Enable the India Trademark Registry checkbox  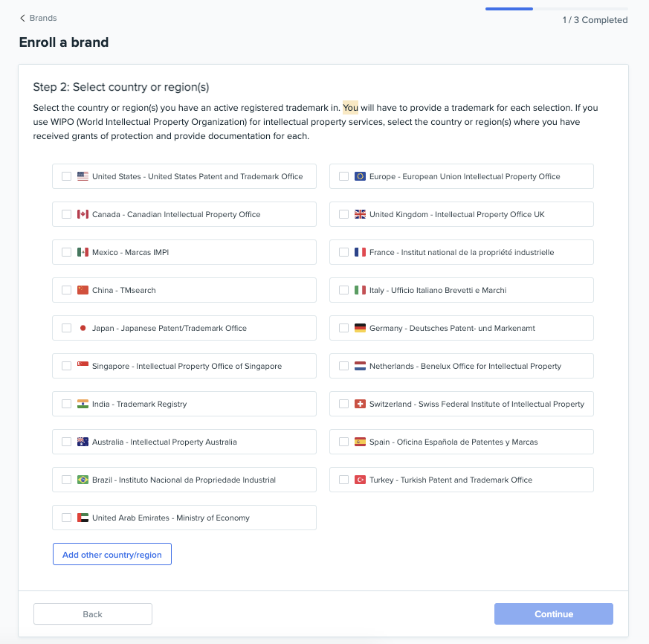coord(67,404)
